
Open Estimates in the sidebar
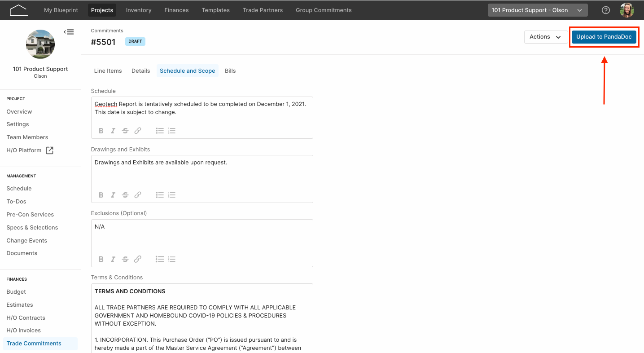[x=20, y=305]
